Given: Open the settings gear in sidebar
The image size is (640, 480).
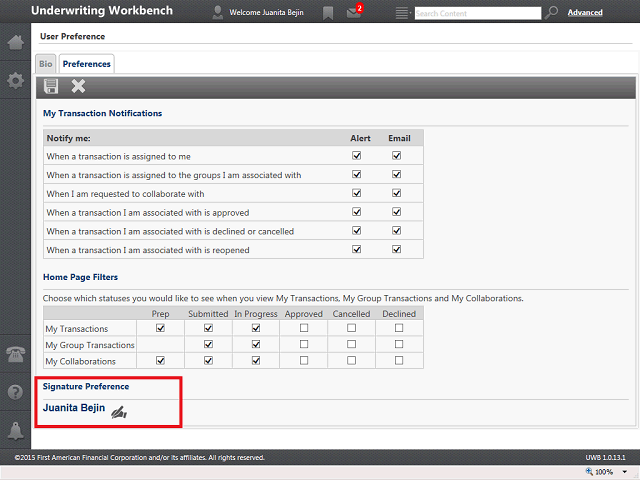Looking at the screenshot, I should click(16, 80).
